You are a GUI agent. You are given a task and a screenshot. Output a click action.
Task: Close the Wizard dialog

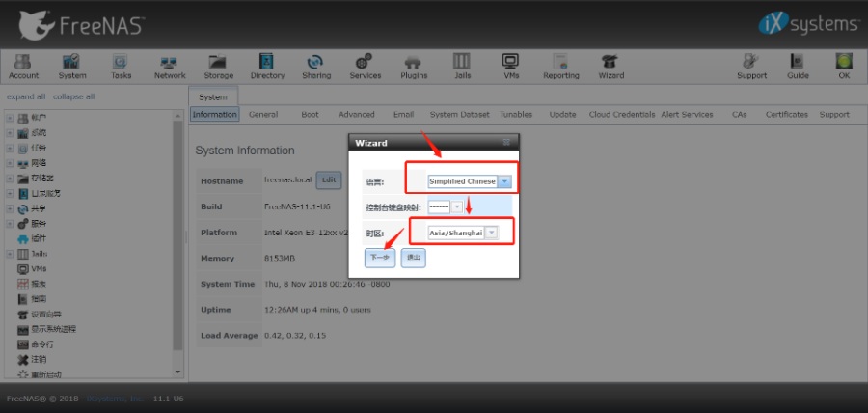tap(506, 142)
